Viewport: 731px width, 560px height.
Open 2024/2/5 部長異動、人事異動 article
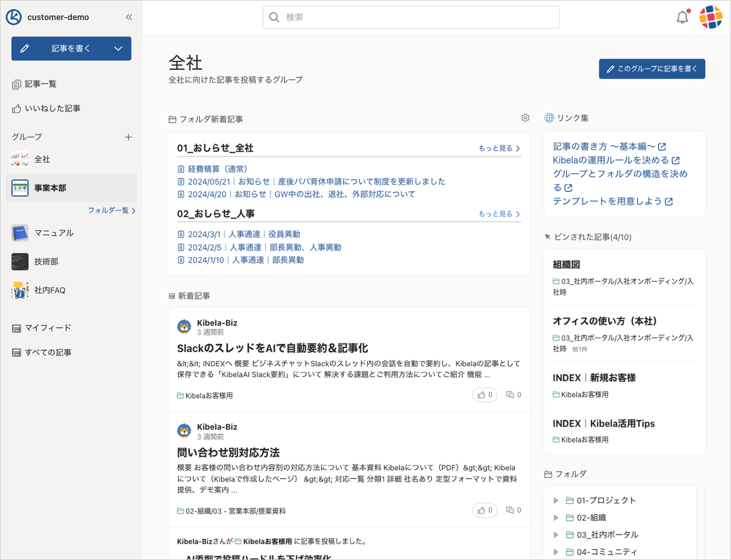264,247
